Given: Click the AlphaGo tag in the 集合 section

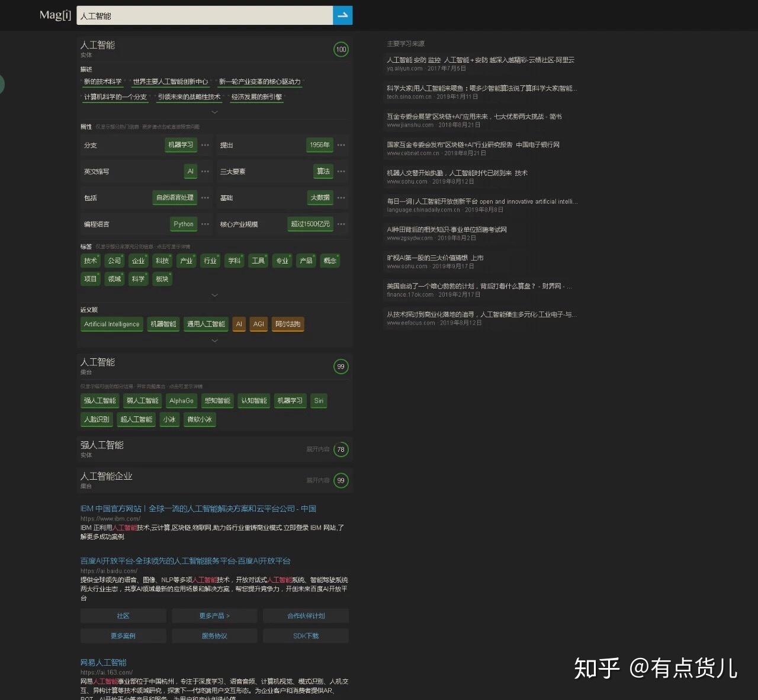Looking at the screenshot, I should pyautogui.click(x=181, y=401).
